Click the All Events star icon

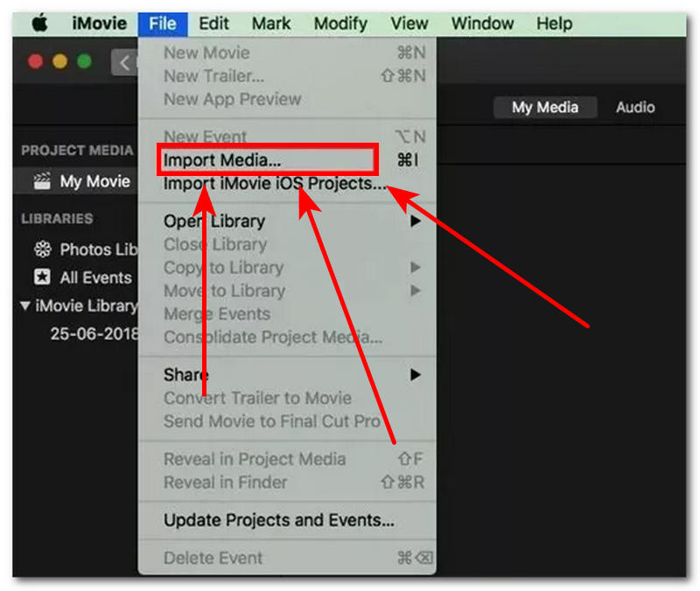coord(41,278)
